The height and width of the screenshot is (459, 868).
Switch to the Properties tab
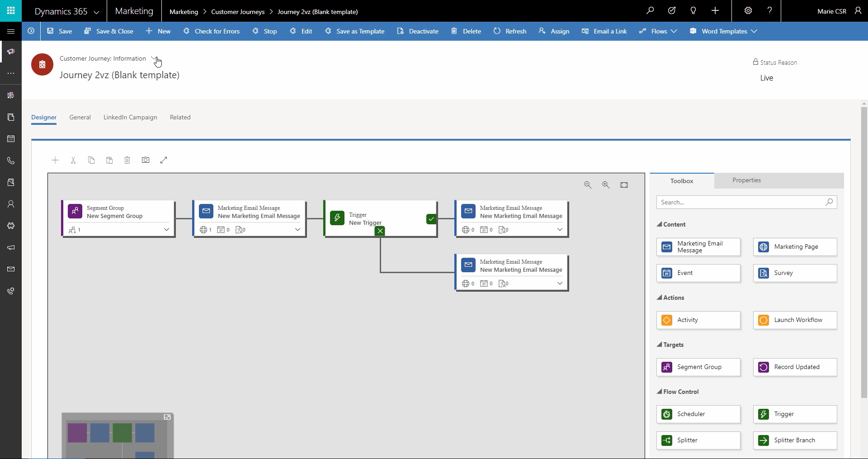coord(746,180)
